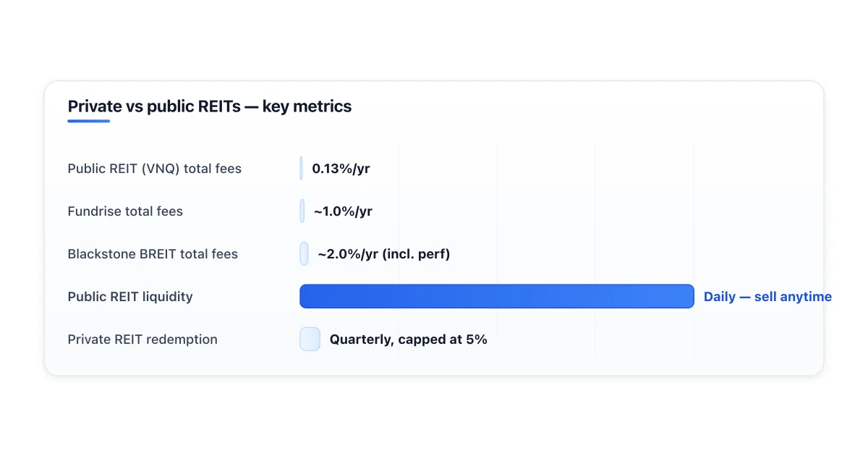Click the 'Daily — sell anytime' label
Screen dimensions: 868x456
pos(767,297)
